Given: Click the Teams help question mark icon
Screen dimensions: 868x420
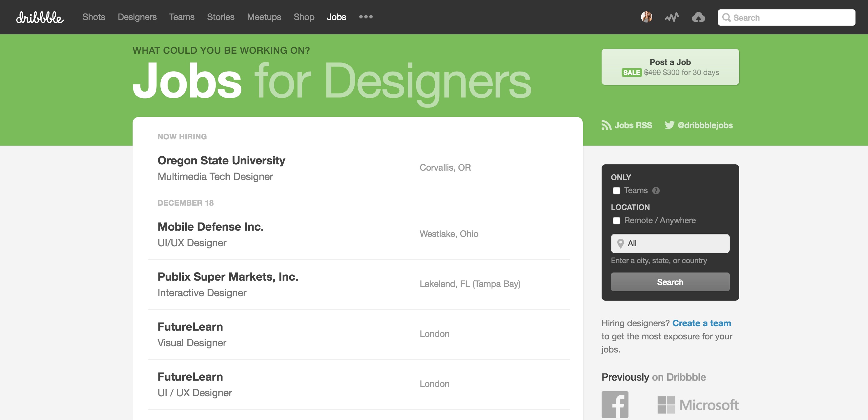Looking at the screenshot, I should click(656, 191).
